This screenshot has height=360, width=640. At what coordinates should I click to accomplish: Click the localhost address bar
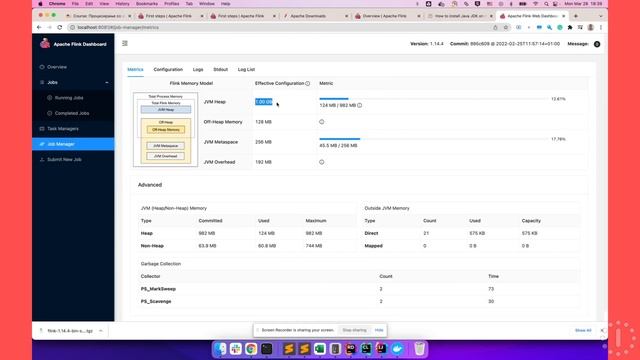[282, 27]
